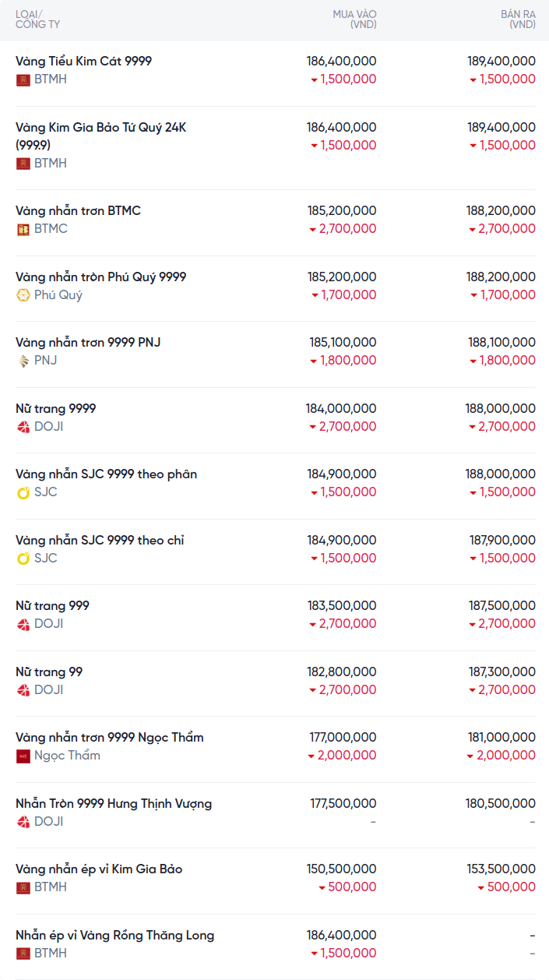This screenshot has width=549, height=980.
Task: Click the Vàng nhẫn trơn 9999 PNJ title
Action: (x=88, y=342)
